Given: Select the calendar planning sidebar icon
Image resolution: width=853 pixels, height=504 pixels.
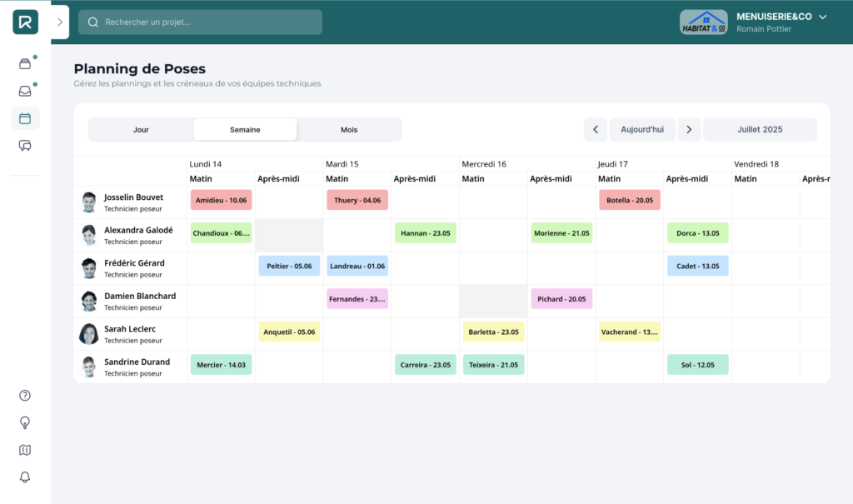Looking at the screenshot, I should [25, 118].
